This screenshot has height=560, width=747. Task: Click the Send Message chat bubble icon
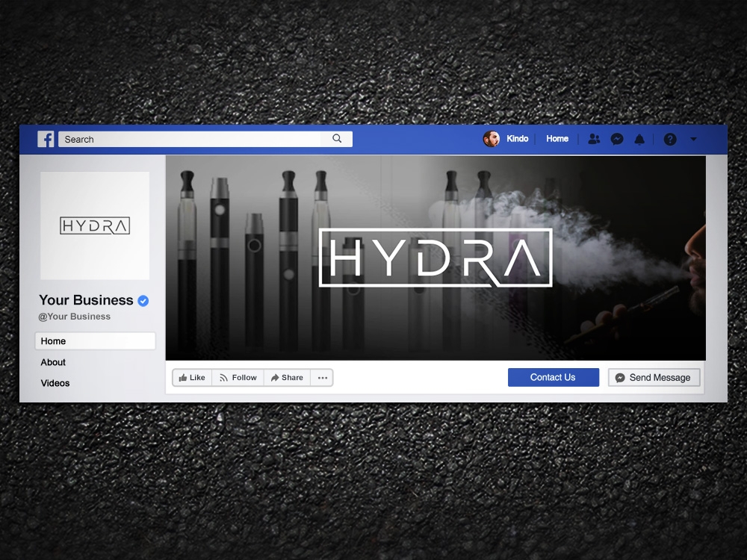pos(619,377)
